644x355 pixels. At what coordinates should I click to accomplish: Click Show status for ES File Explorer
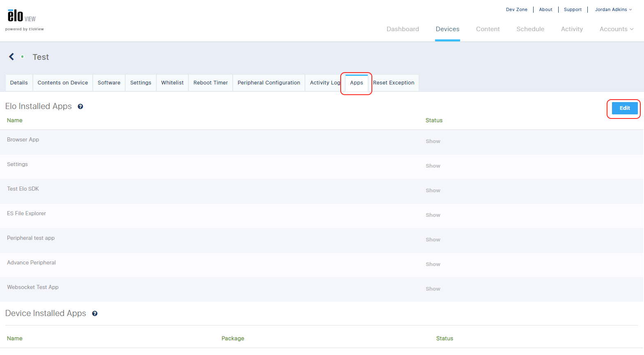pyautogui.click(x=433, y=215)
